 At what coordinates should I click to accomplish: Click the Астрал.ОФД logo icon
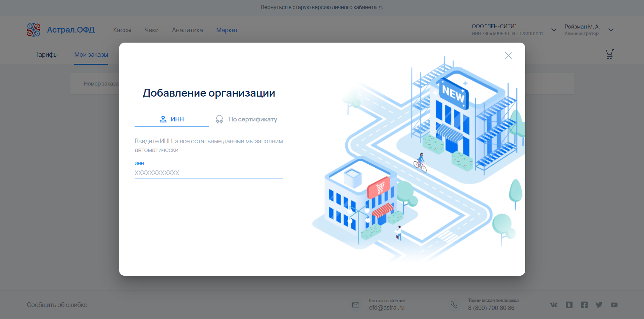34,30
